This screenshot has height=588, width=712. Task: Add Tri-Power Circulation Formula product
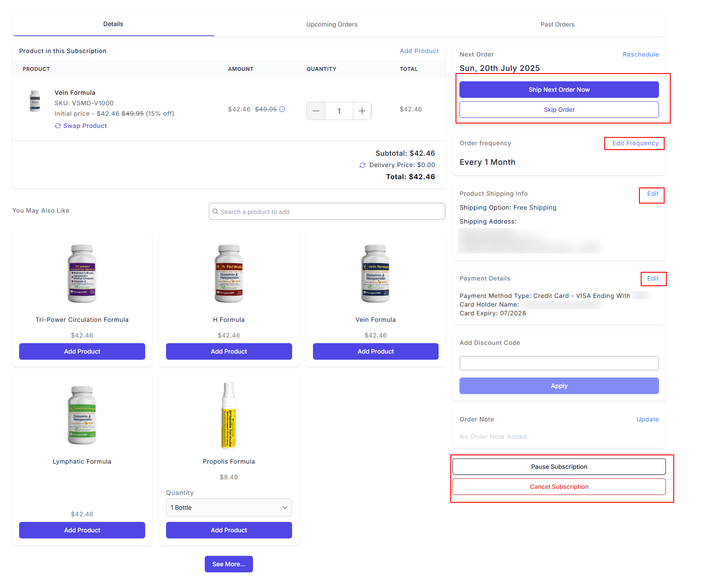click(82, 351)
